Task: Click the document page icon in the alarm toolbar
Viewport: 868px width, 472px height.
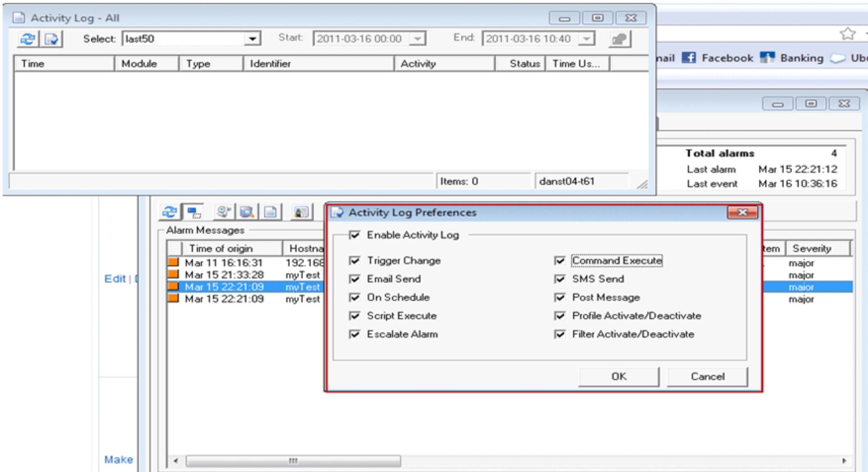Action: click(270, 212)
